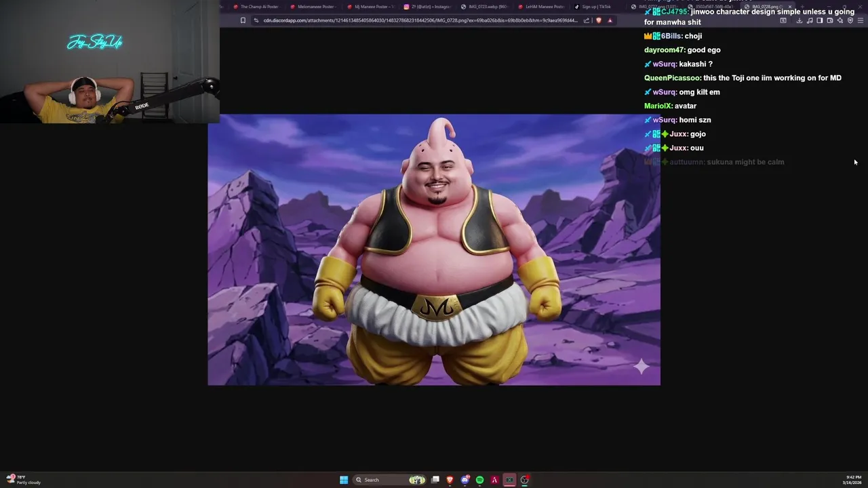Screen dimensions: 868x488
Task: Click CJ4795 chat message about jinwoo
Action: tap(749, 17)
